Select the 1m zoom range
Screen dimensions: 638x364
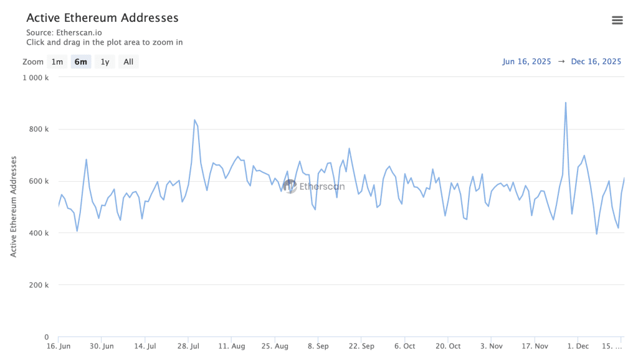click(57, 62)
